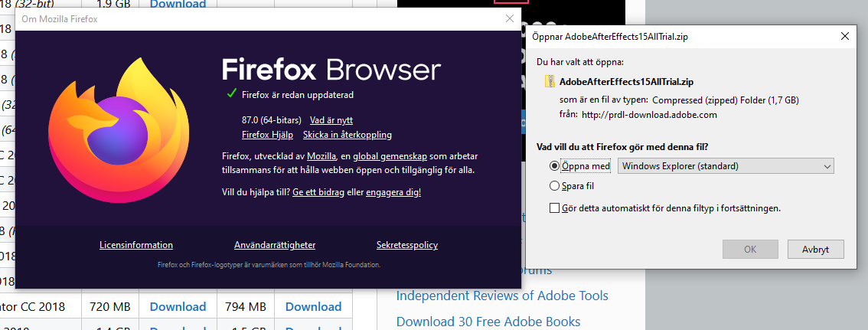Image resolution: width=868 pixels, height=330 pixels.
Task: Click the Avbryt button
Action: pos(815,249)
